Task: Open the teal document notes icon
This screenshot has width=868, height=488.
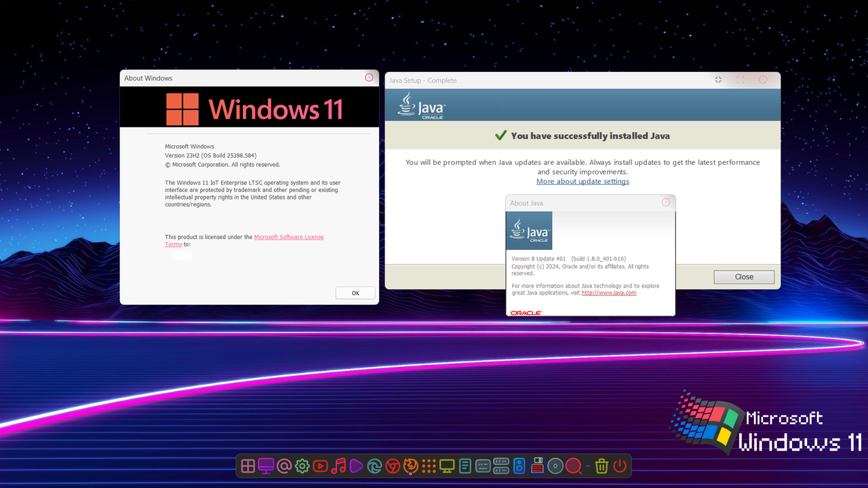Action: [x=465, y=466]
